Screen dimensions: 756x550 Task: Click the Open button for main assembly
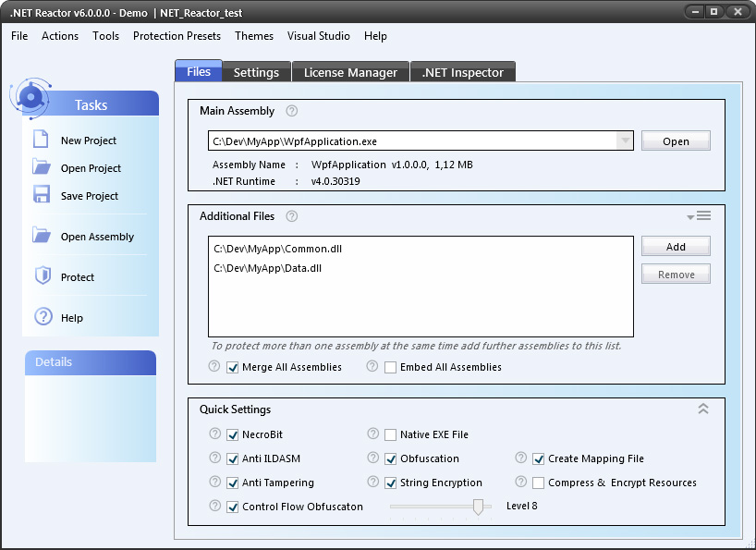pyautogui.click(x=676, y=141)
